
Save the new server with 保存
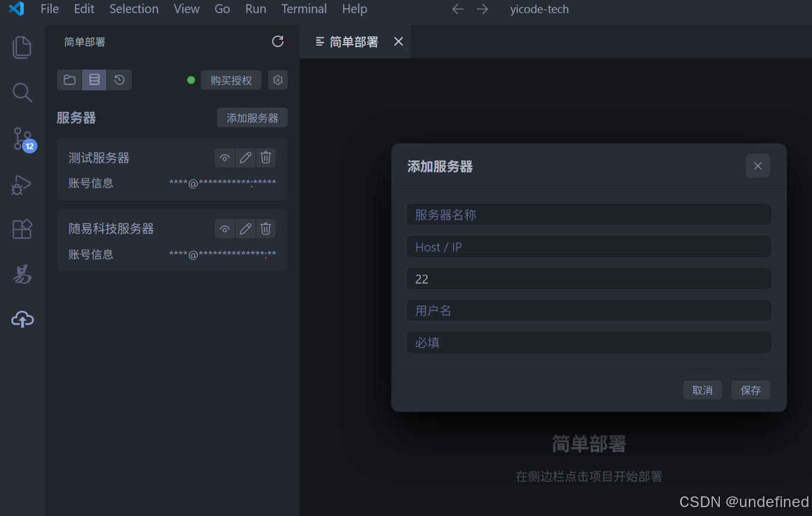751,390
